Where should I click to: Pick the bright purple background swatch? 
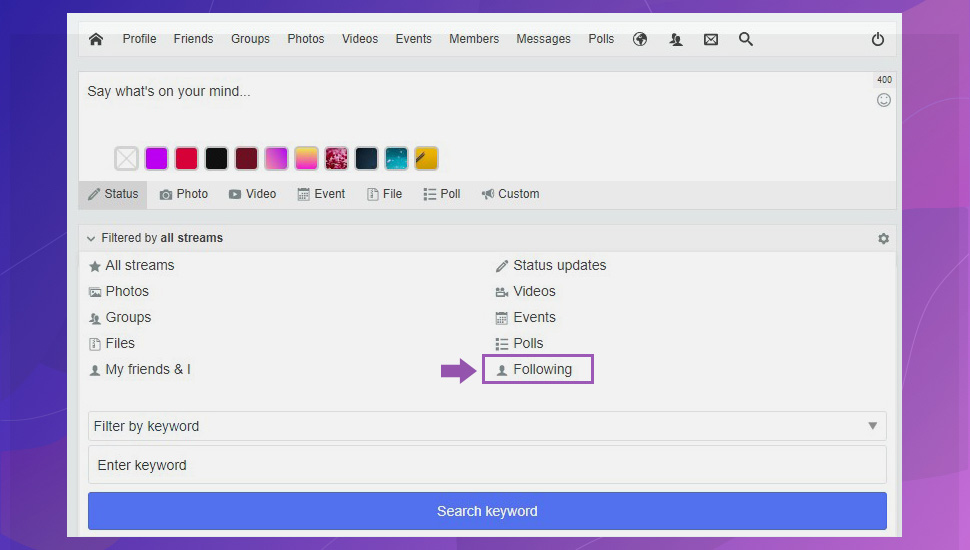[x=157, y=158]
